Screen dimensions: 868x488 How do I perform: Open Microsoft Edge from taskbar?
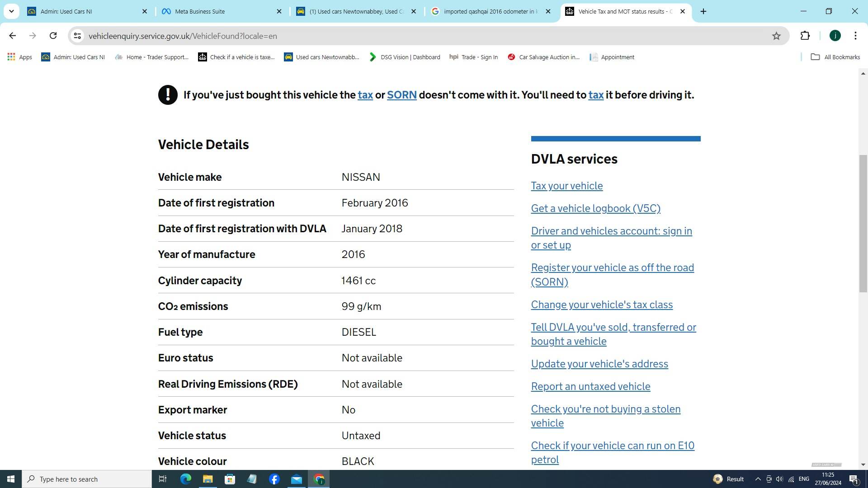click(185, 479)
